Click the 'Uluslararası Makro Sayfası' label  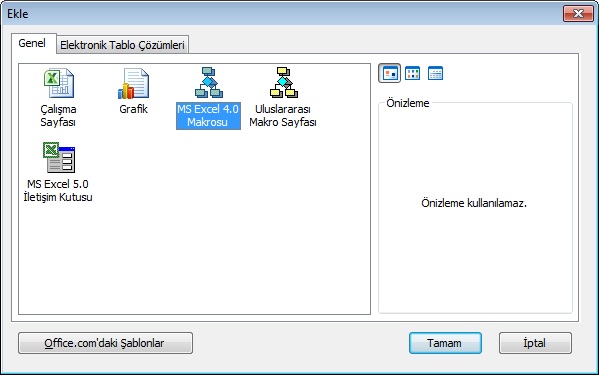point(283,116)
